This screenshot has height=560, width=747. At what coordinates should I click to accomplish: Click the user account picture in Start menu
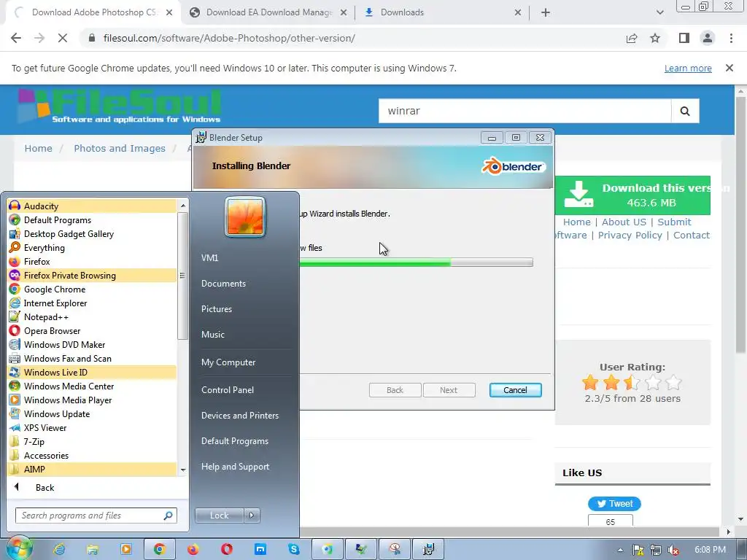(245, 217)
